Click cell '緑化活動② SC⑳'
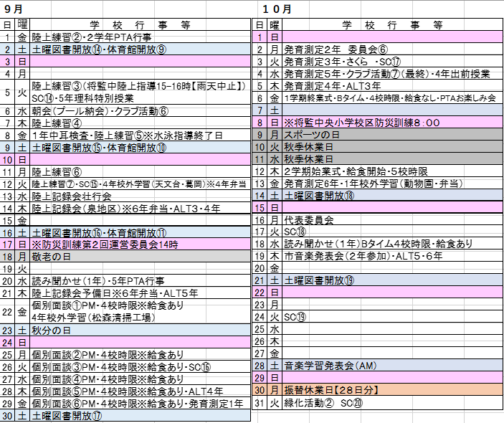This screenshot has width=504, height=423. 392,403
